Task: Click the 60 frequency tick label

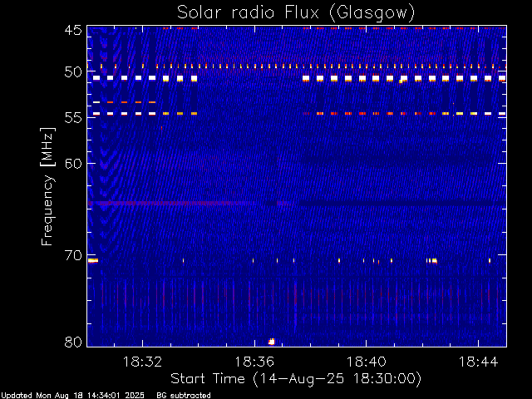Action: click(x=73, y=163)
